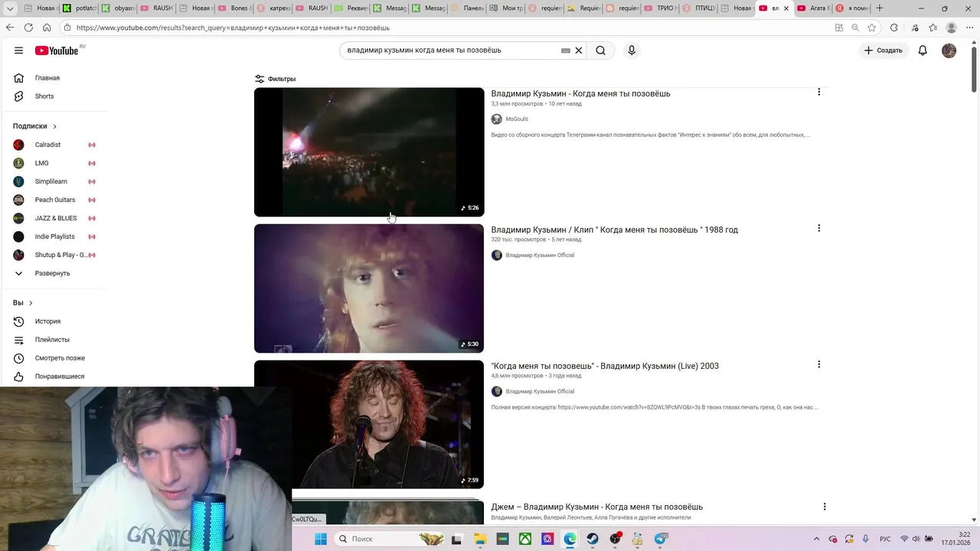Click the browser address bar URL
This screenshot has width=980, height=551.
point(233,28)
